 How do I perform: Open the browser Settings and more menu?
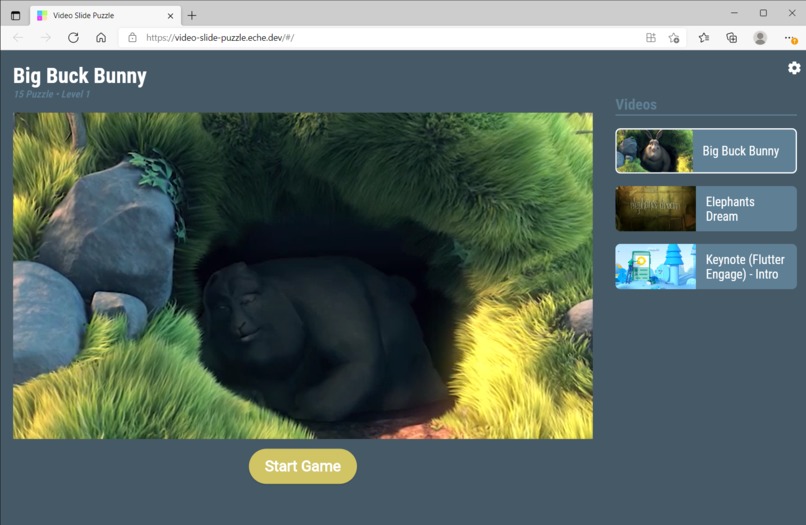pyautogui.click(x=790, y=38)
